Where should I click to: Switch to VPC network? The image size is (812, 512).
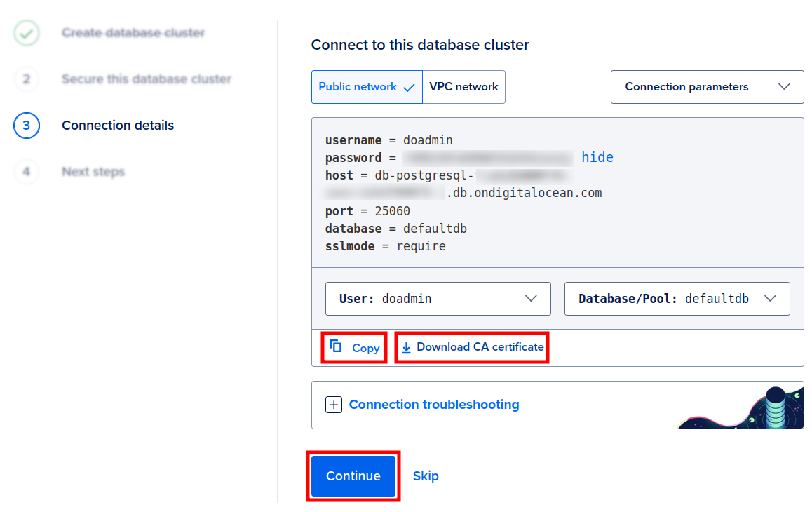(x=463, y=87)
